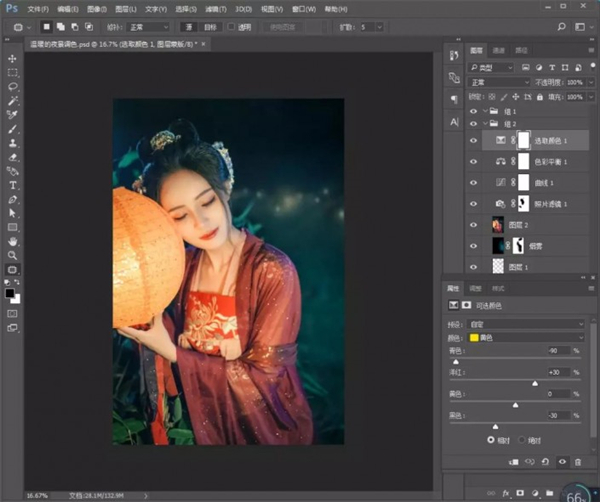Click the trash icon in Properties panel
The width and height of the screenshot is (600, 502).
coord(578,461)
